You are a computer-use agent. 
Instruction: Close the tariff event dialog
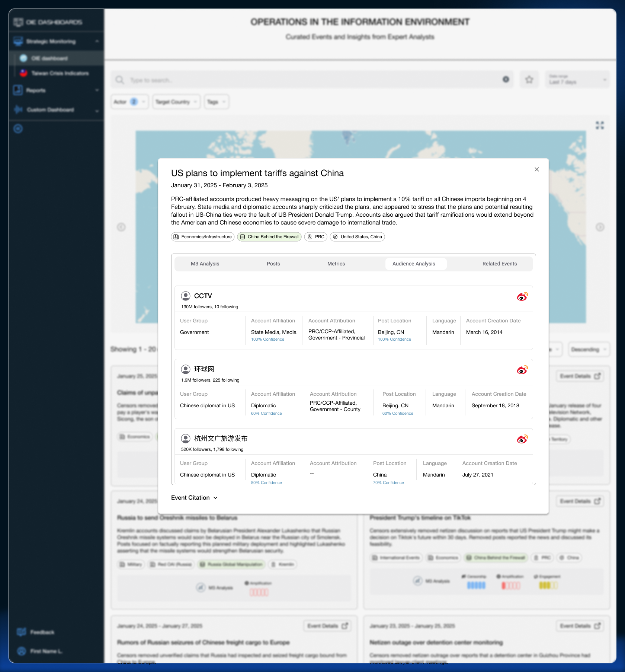coord(536,169)
